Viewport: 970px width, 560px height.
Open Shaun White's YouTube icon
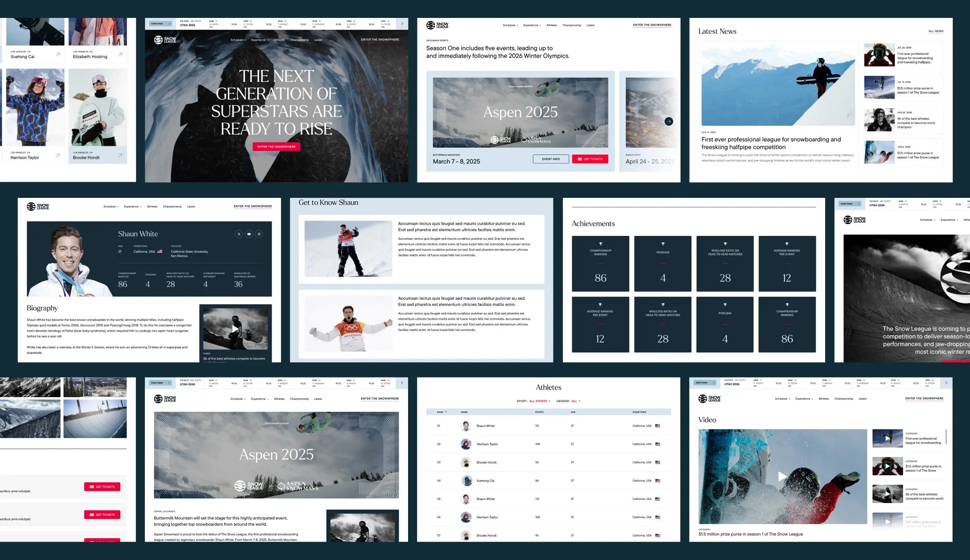[249, 234]
